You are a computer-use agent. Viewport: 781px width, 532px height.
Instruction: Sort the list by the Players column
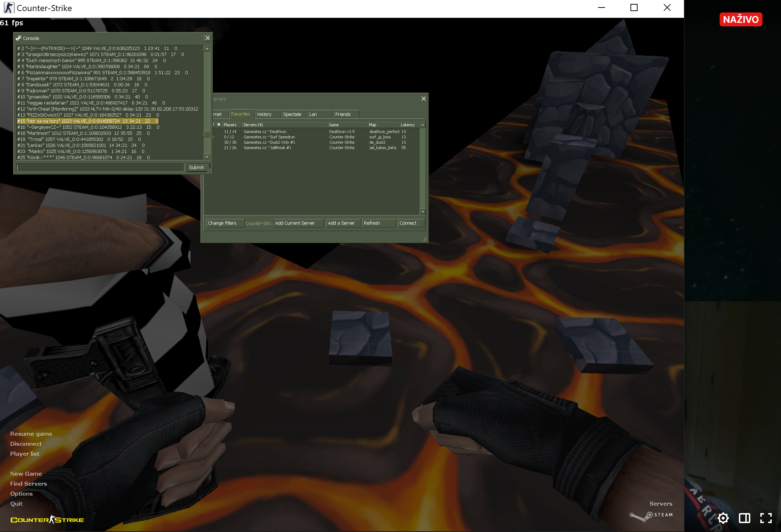(x=230, y=125)
